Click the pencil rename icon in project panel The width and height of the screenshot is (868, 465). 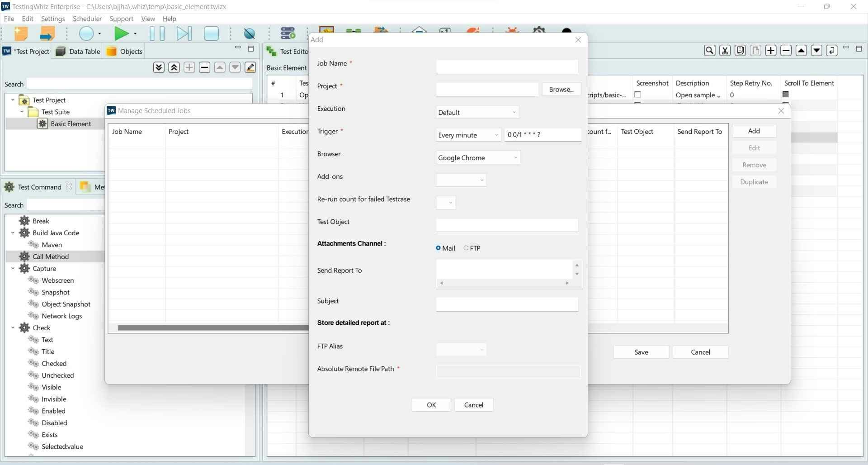pyautogui.click(x=250, y=67)
